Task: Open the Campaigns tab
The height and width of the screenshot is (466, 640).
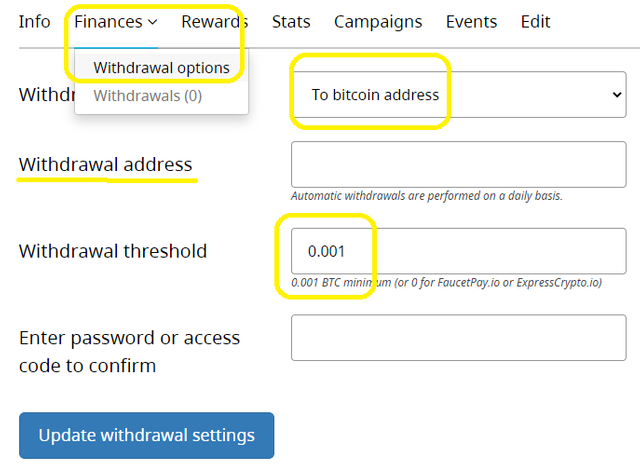Action: (378, 22)
